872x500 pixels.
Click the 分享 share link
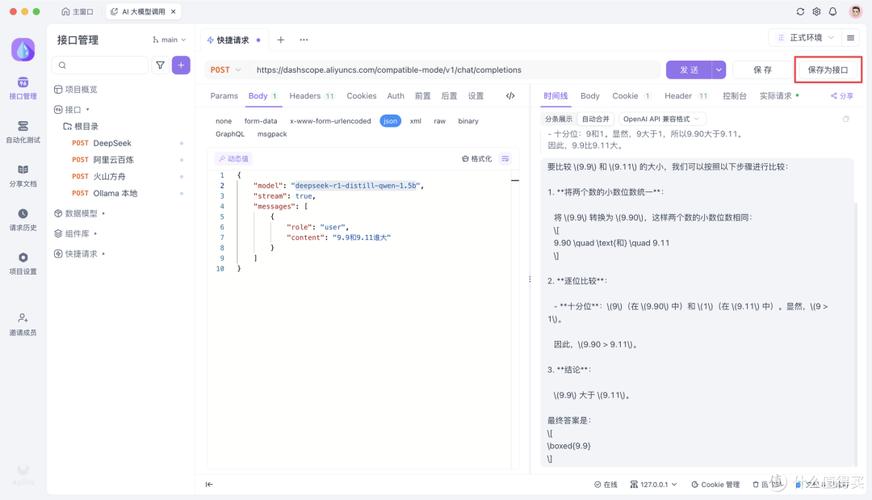click(x=842, y=96)
